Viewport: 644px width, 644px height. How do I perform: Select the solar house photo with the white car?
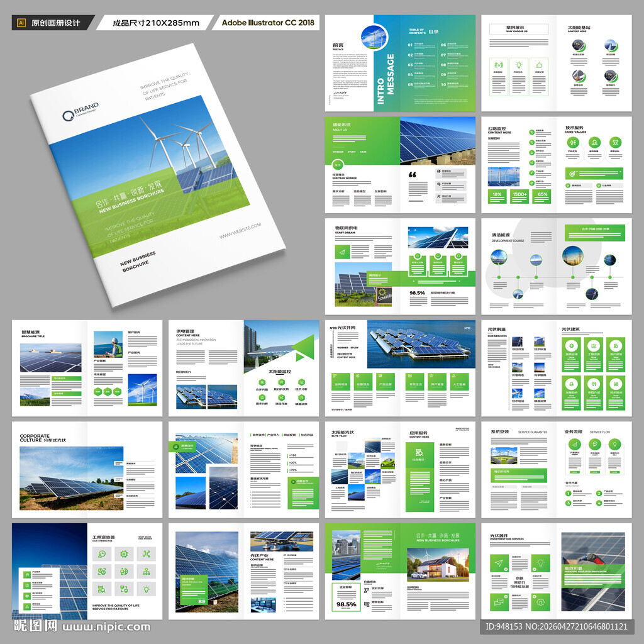click(x=438, y=564)
